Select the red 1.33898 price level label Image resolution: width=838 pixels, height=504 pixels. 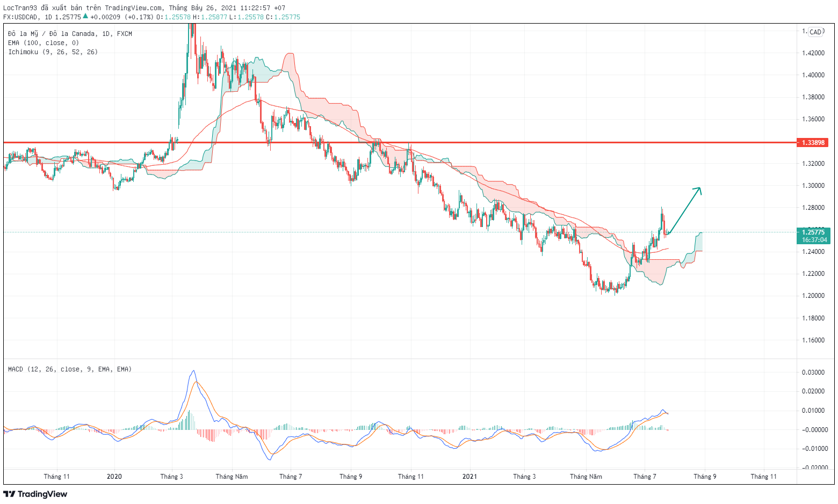pyautogui.click(x=813, y=143)
